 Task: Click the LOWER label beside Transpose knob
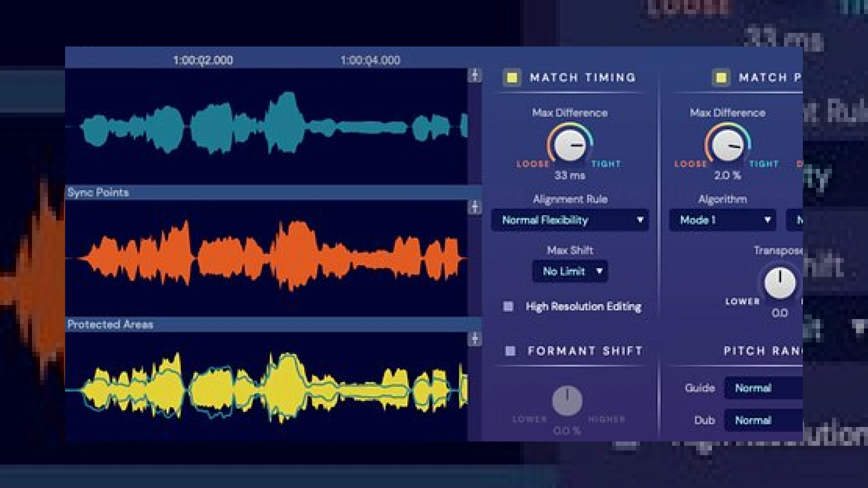(x=742, y=301)
